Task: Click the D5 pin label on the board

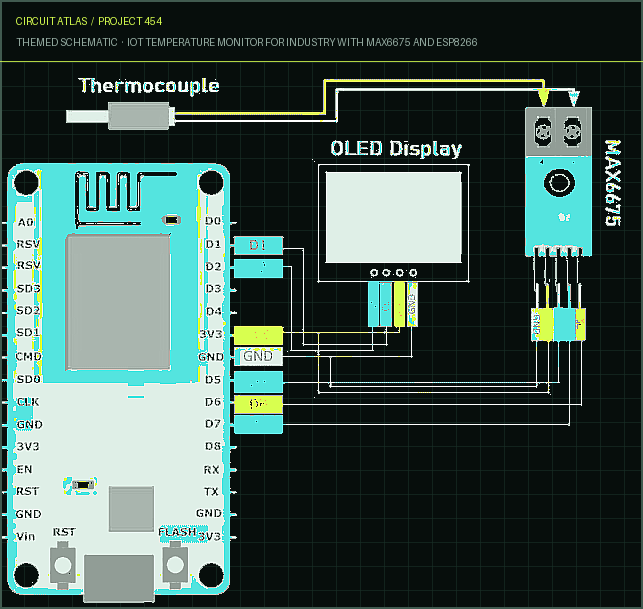Action: [213, 380]
